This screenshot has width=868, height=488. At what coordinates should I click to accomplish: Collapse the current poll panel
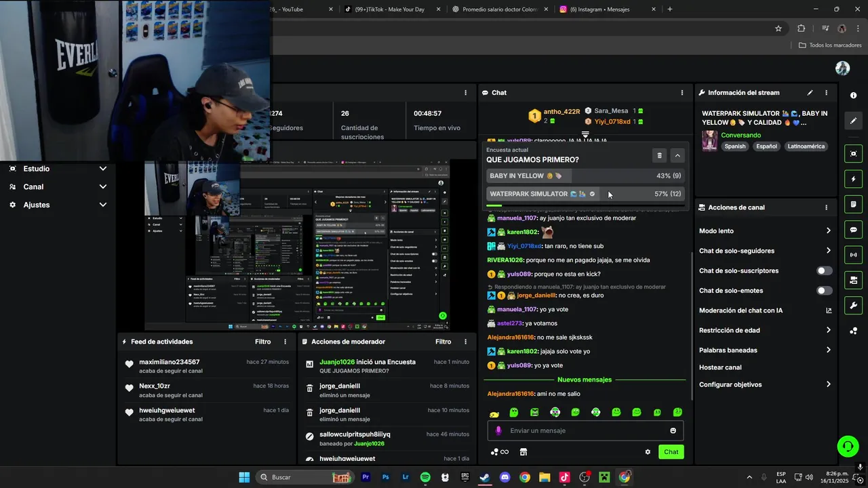tap(677, 155)
